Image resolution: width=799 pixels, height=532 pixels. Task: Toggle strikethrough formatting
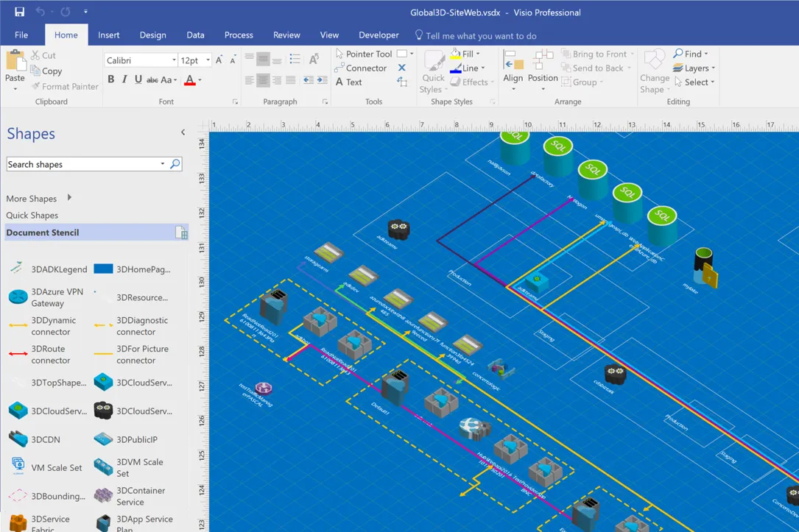[152, 80]
